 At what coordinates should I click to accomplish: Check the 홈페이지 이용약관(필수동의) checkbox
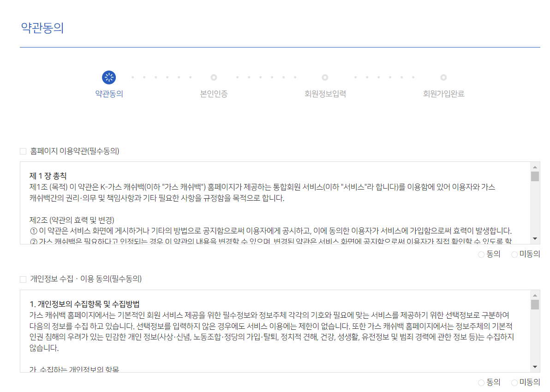[x=22, y=150]
